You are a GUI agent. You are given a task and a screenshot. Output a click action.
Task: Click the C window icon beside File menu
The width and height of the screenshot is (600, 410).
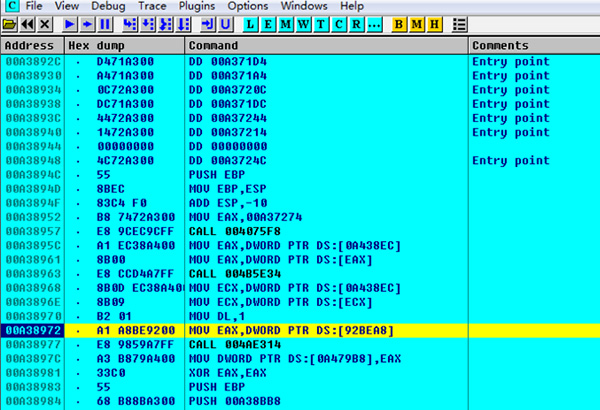12,6
